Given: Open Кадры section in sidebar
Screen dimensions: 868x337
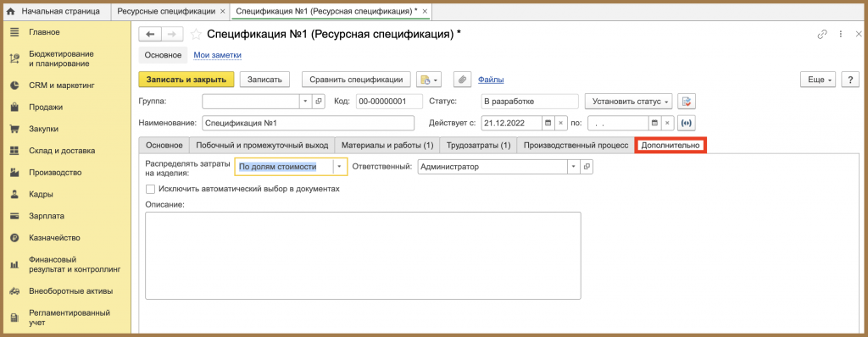Looking at the screenshot, I should (41, 194).
